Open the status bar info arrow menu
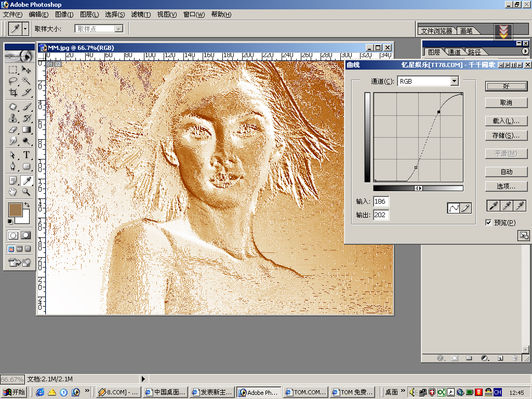Screen dimensions: 532x399 [x=143, y=379]
